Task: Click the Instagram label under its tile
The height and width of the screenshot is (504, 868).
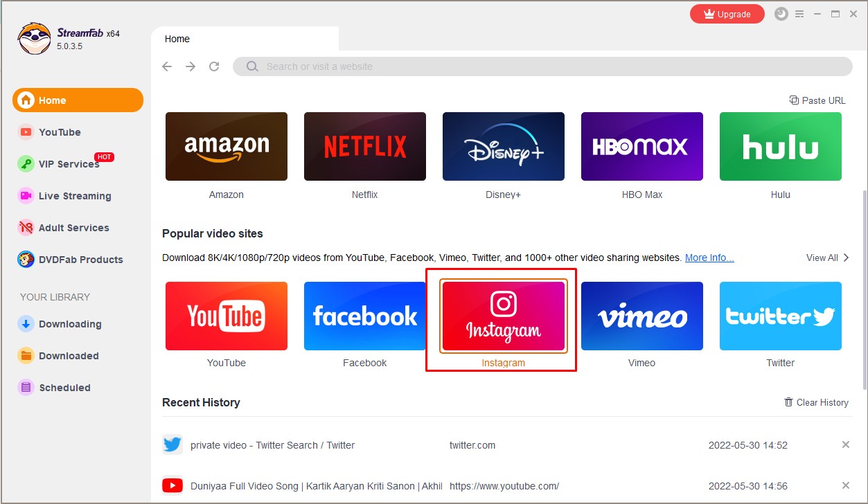Action: tap(504, 363)
